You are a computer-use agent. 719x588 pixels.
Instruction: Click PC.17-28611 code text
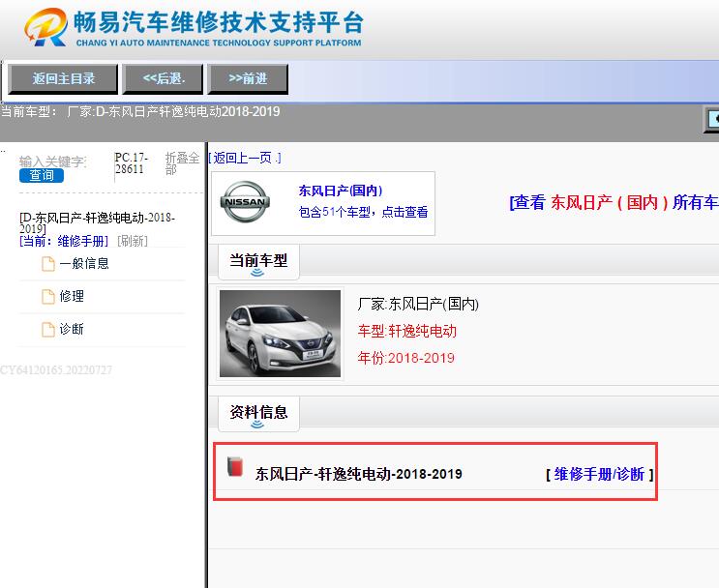132,163
